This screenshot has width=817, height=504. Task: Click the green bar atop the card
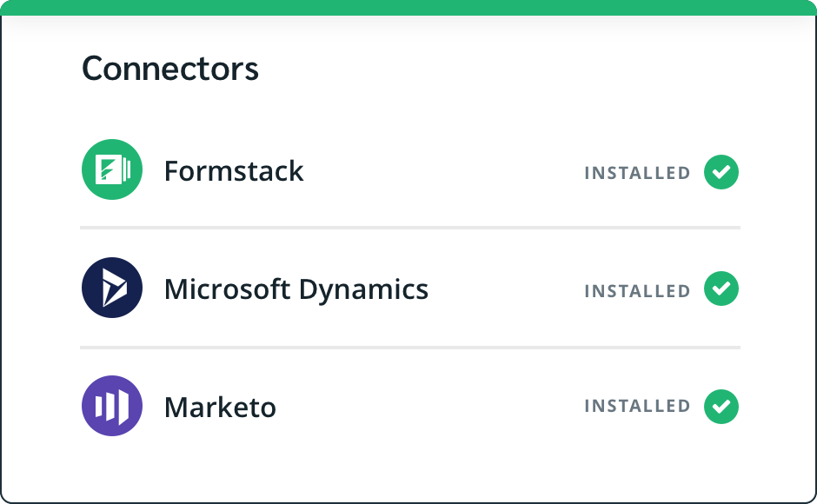[408, 8]
